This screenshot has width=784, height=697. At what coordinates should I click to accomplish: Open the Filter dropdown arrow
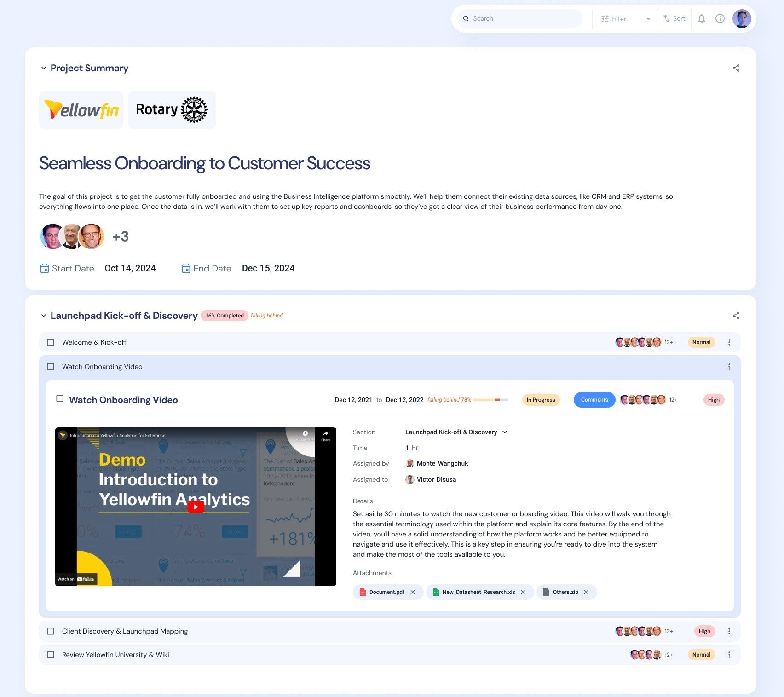[648, 19]
